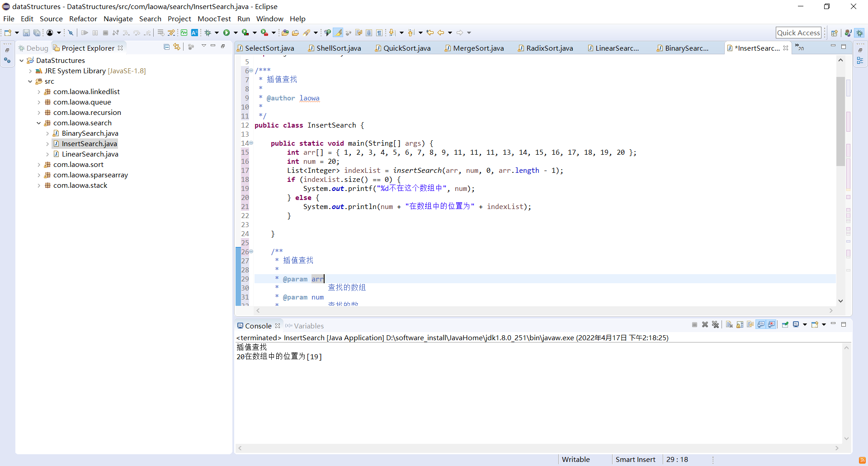
Task: Click the Next Annotation icon
Action: (x=392, y=33)
